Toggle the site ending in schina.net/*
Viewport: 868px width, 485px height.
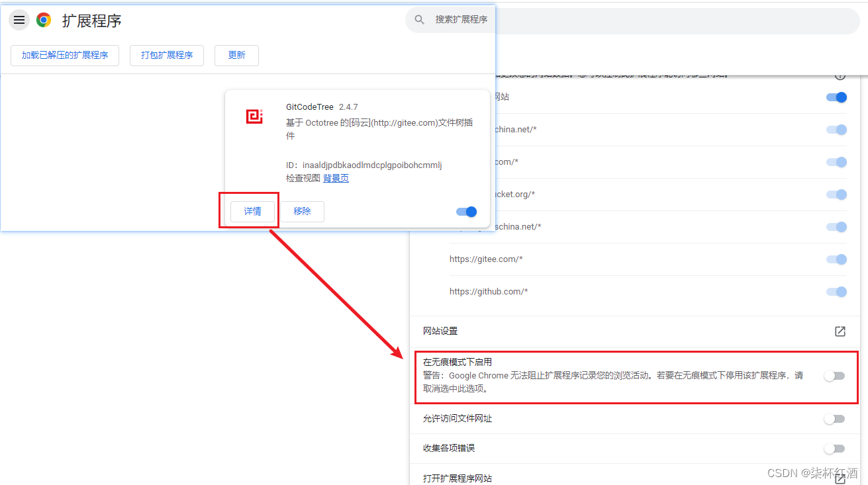837,227
